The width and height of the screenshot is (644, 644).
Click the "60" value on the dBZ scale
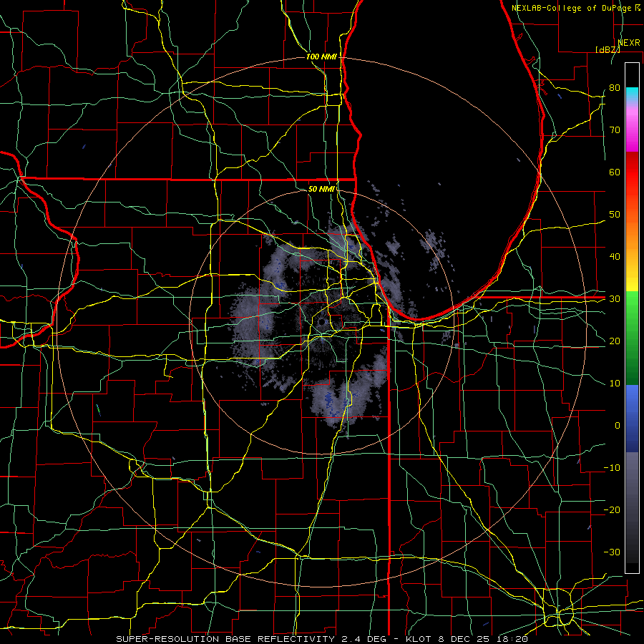pyautogui.click(x=615, y=172)
